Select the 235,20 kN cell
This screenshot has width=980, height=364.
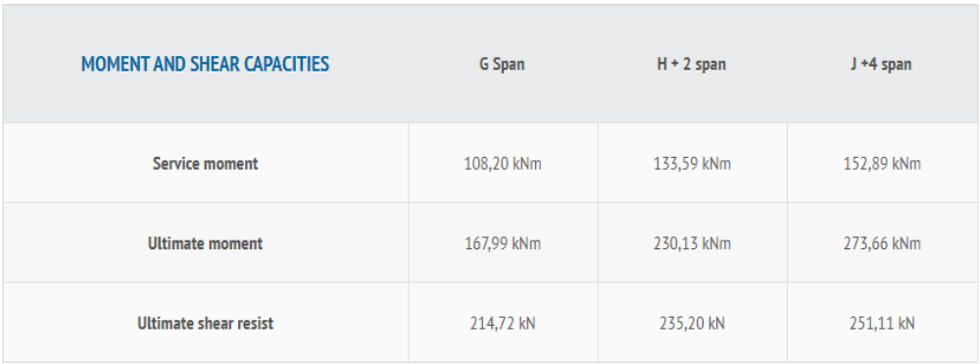tap(692, 324)
